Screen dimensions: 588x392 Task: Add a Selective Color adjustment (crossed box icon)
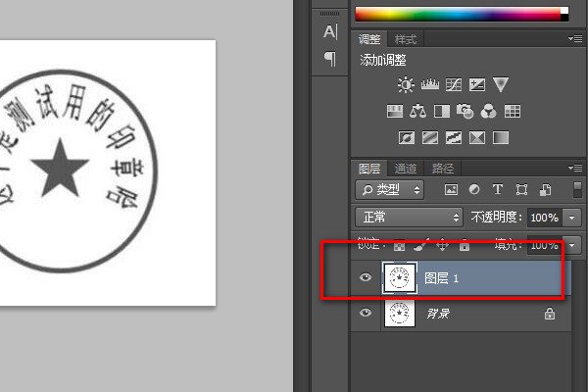pos(477,137)
